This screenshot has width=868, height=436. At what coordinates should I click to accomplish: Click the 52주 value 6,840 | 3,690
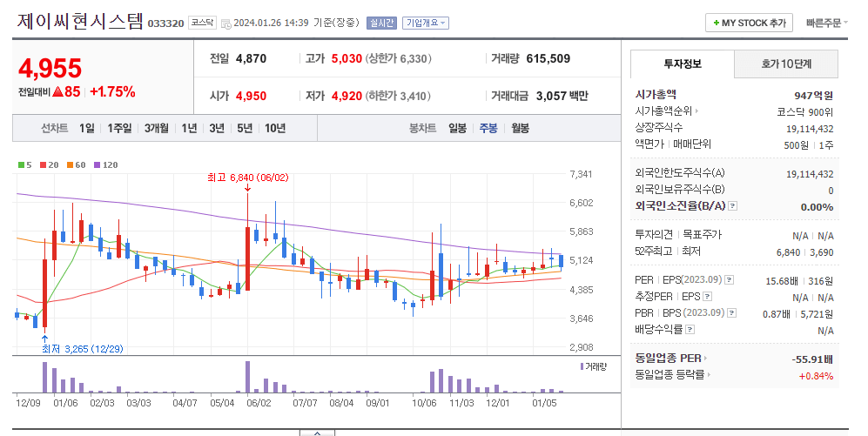pyautogui.click(x=805, y=252)
